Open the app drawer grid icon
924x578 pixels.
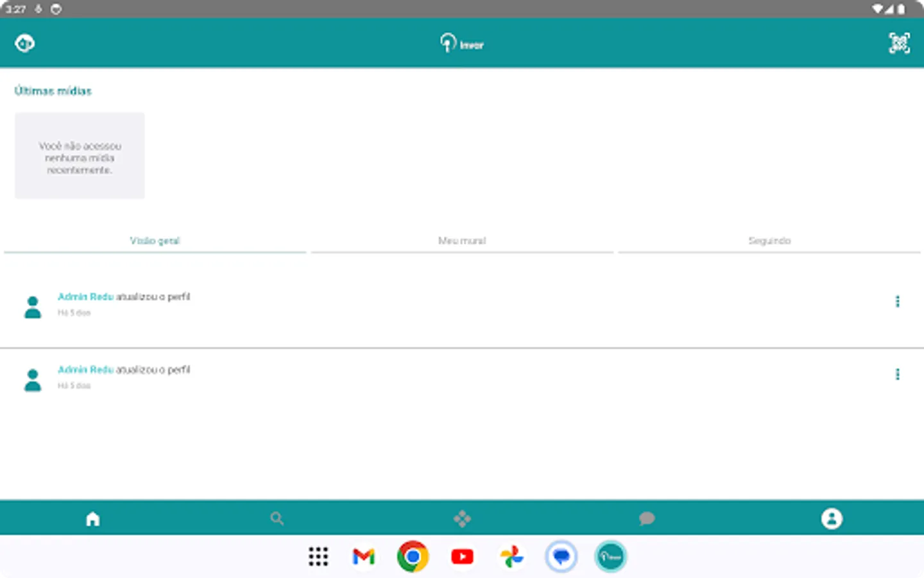[x=318, y=556]
